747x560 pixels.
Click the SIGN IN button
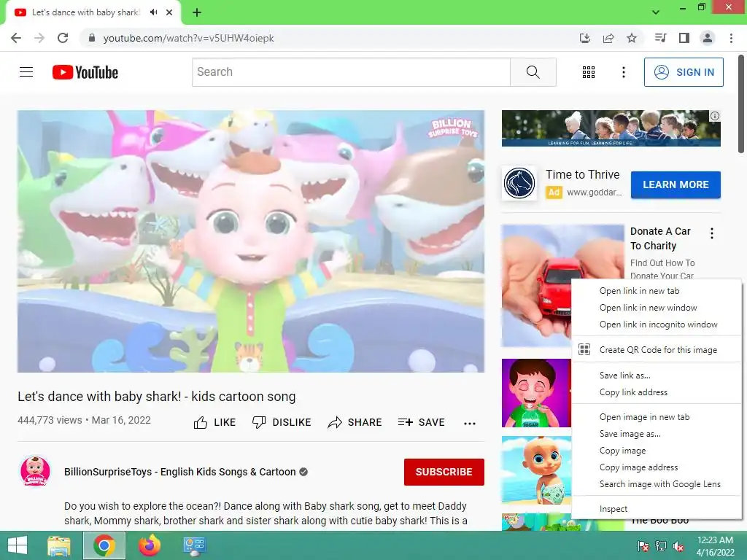684,72
